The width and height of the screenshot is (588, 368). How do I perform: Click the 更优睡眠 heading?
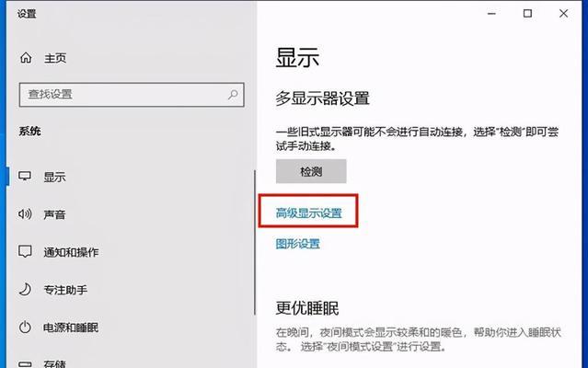click(x=307, y=308)
